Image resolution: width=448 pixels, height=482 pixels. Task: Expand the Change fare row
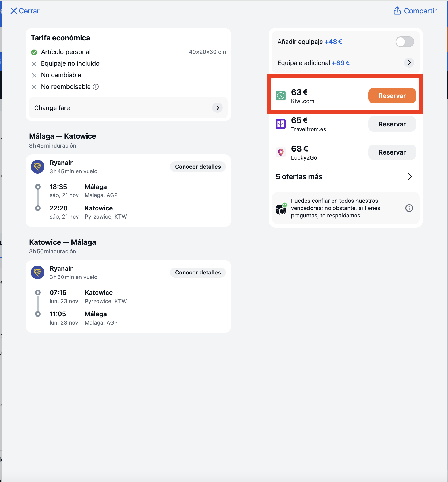pos(128,108)
